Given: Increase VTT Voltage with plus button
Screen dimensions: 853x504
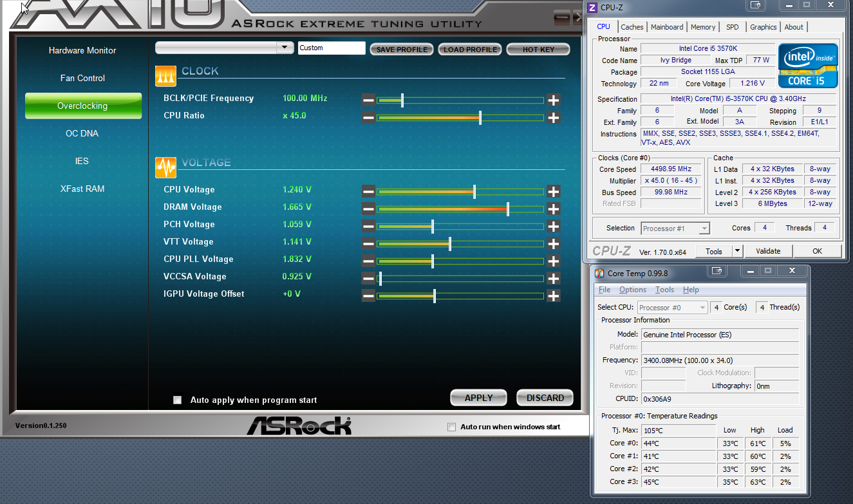Looking at the screenshot, I should click(553, 244).
